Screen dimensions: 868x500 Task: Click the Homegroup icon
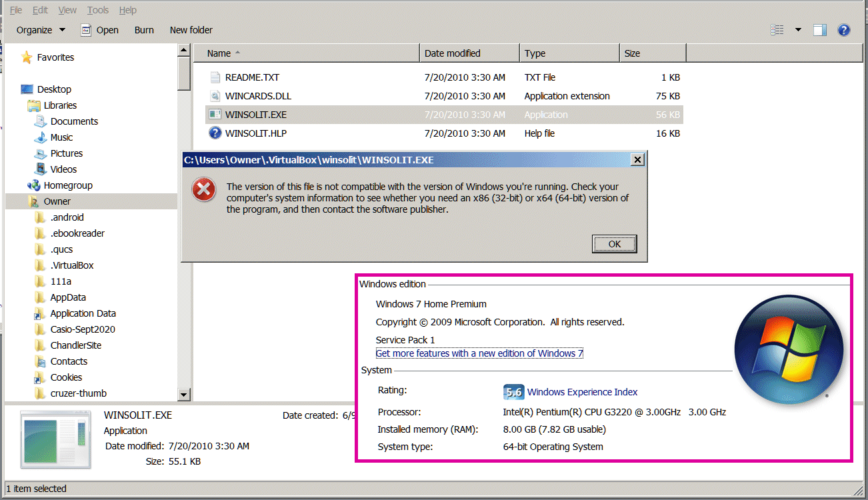34,185
